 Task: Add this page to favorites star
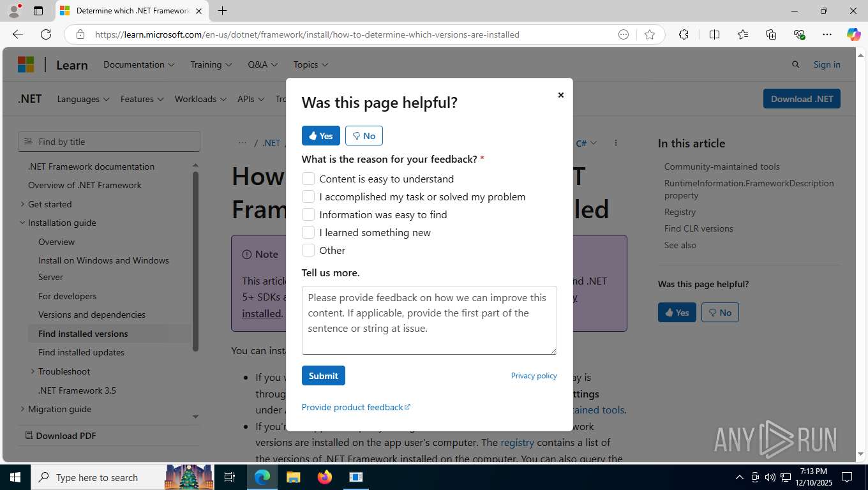tap(650, 34)
